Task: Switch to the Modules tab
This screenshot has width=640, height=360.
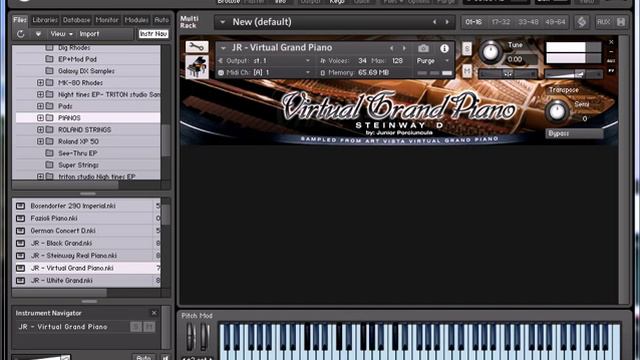Action: (x=136, y=20)
